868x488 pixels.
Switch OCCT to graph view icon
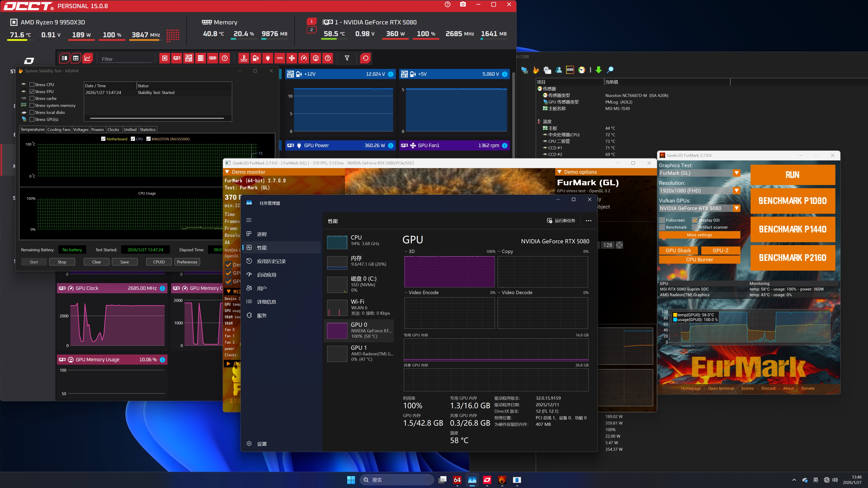tap(88, 58)
